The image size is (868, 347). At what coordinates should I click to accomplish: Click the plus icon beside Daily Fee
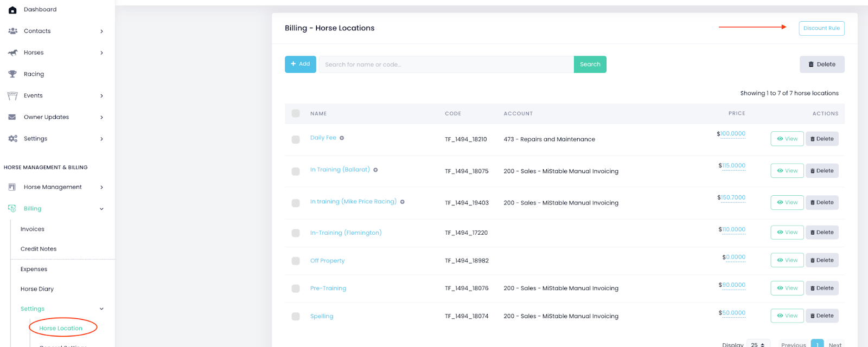pyautogui.click(x=342, y=138)
